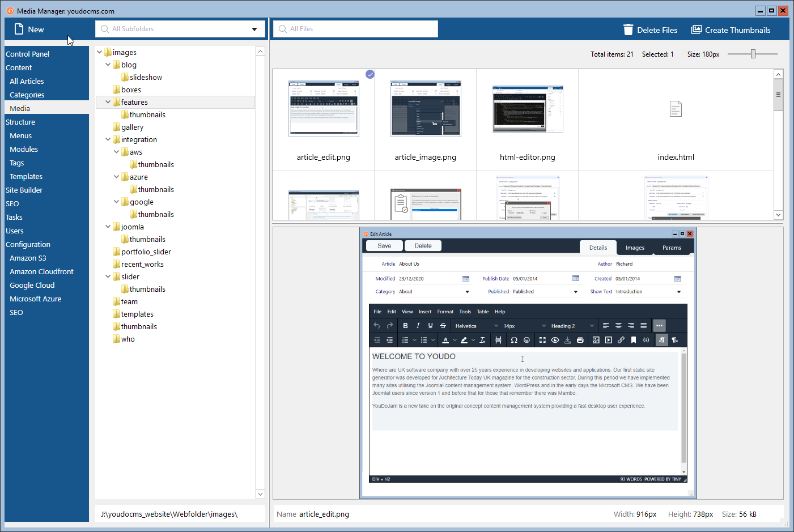Collapse the integration folder tree node
The width and height of the screenshot is (794, 532).
pyautogui.click(x=108, y=139)
